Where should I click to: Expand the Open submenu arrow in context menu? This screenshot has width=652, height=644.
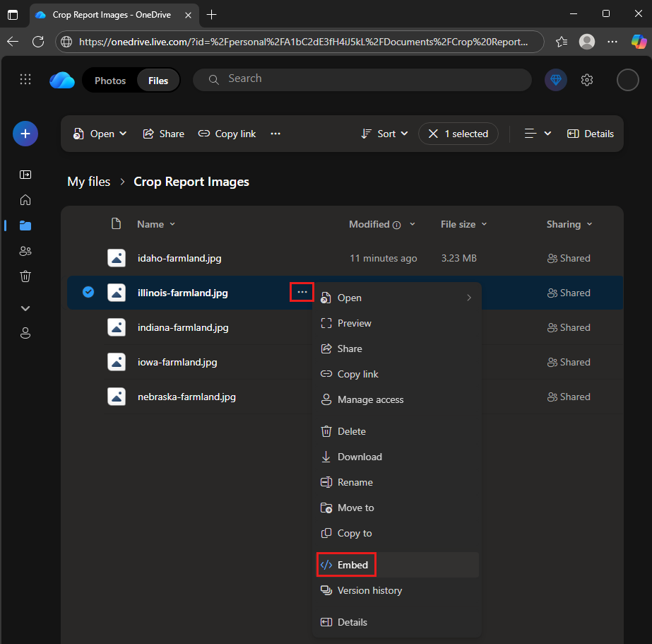[x=468, y=298]
